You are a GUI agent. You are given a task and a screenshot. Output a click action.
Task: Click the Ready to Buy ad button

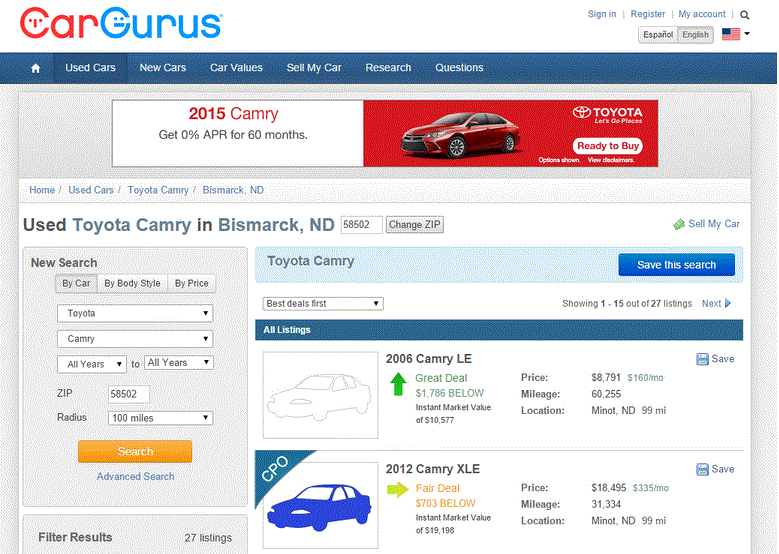608,146
